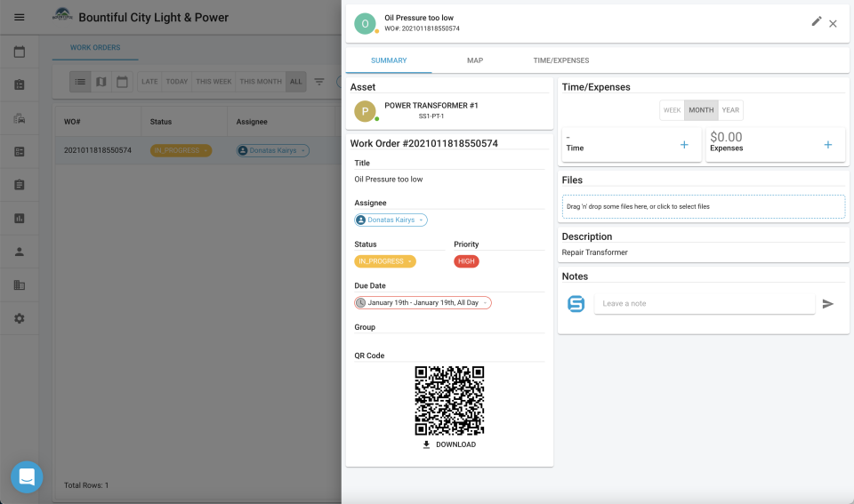The height and width of the screenshot is (504, 854).
Task: Open the reports chart sidebar icon
Action: 19,219
